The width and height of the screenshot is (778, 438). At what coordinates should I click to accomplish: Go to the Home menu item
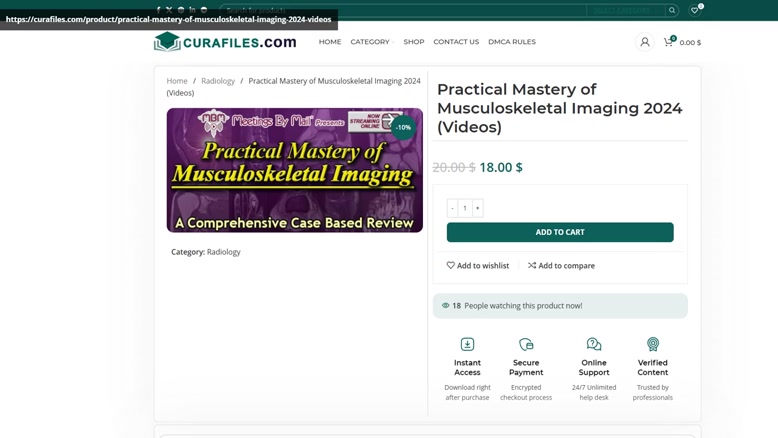330,42
